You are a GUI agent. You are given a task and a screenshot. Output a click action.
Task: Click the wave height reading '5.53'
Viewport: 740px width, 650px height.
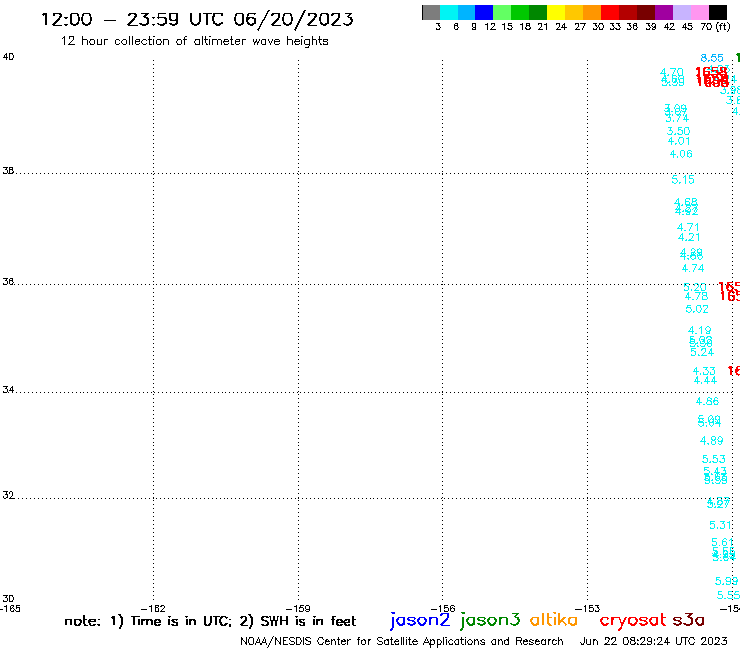[x=714, y=459]
